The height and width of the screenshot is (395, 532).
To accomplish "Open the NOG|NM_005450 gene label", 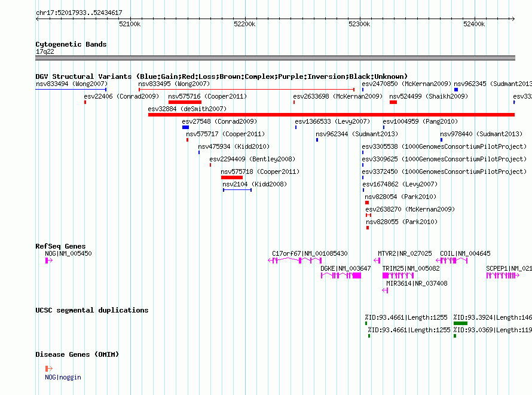I will (68, 253).
